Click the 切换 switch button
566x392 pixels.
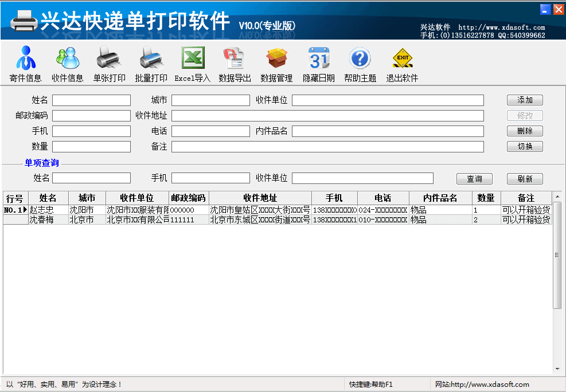click(x=524, y=146)
